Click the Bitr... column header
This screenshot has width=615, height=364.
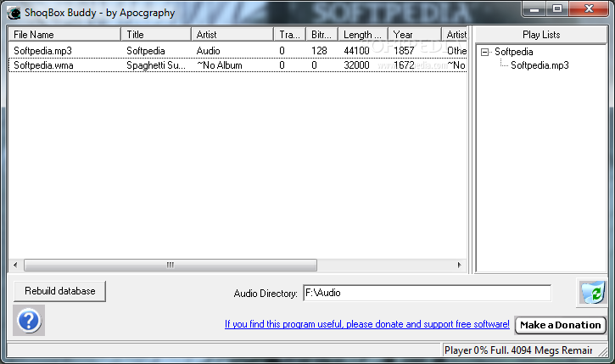(322, 35)
